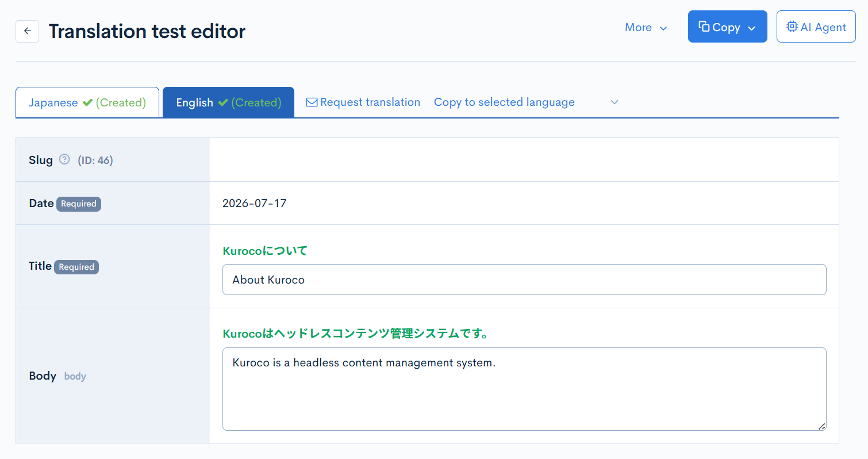Open the AI Agent panel

816,26
